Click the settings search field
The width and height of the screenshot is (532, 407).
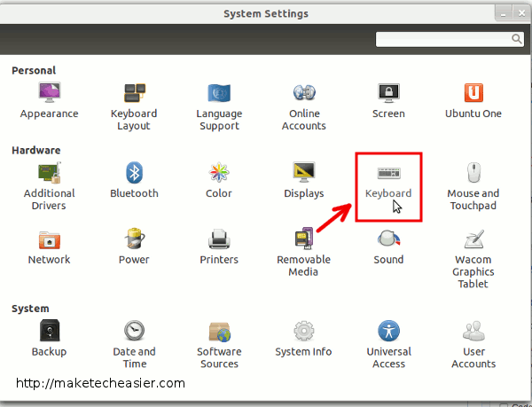(450, 40)
